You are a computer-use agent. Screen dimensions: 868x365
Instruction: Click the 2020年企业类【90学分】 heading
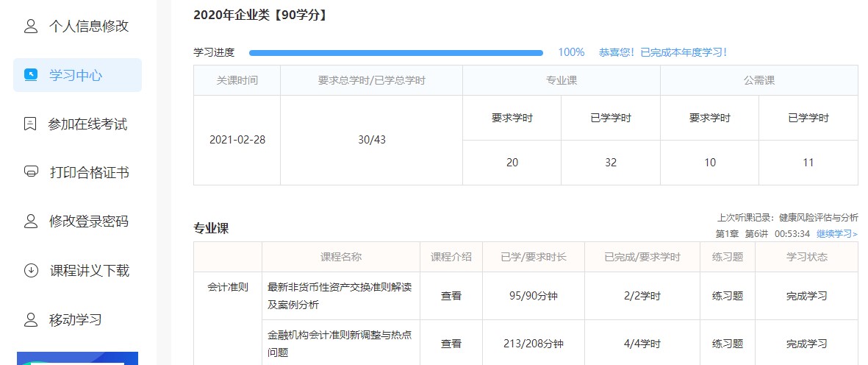(x=260, y=15)
